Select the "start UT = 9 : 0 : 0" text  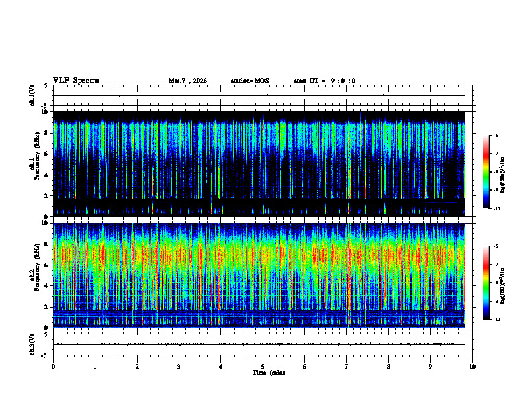click(324, 81)
